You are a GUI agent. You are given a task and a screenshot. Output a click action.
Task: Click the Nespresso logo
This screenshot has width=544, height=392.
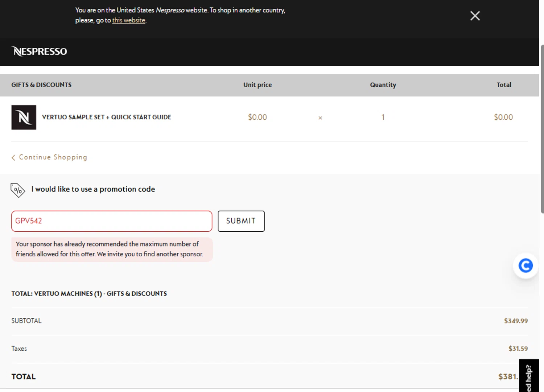point(39,51)
